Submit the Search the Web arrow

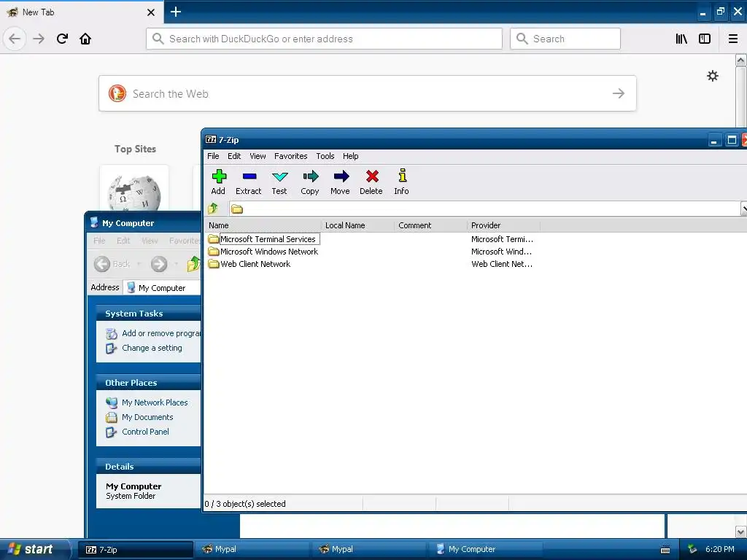[x=619, y=93]
